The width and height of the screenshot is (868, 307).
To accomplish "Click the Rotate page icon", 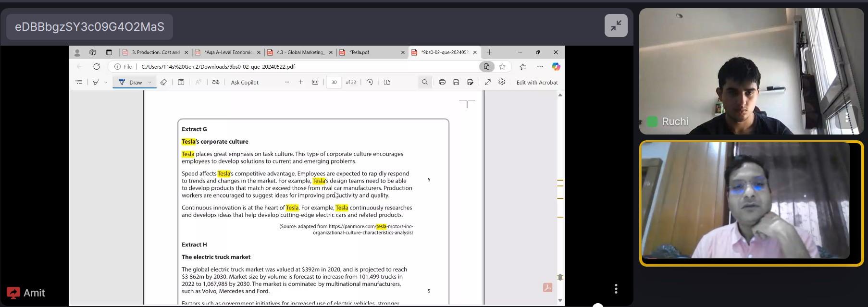I will pos(370,82).
